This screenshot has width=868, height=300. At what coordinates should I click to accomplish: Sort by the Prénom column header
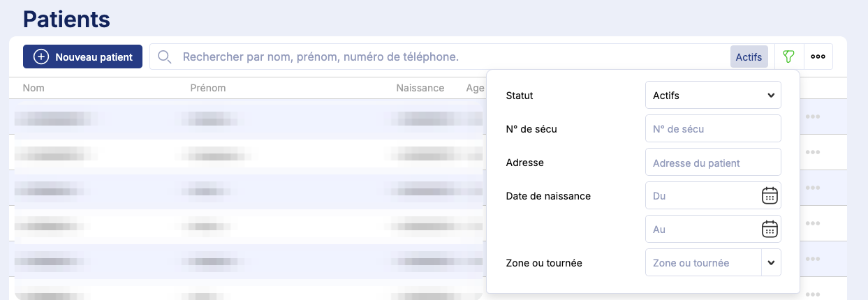[x=208, y=88]
